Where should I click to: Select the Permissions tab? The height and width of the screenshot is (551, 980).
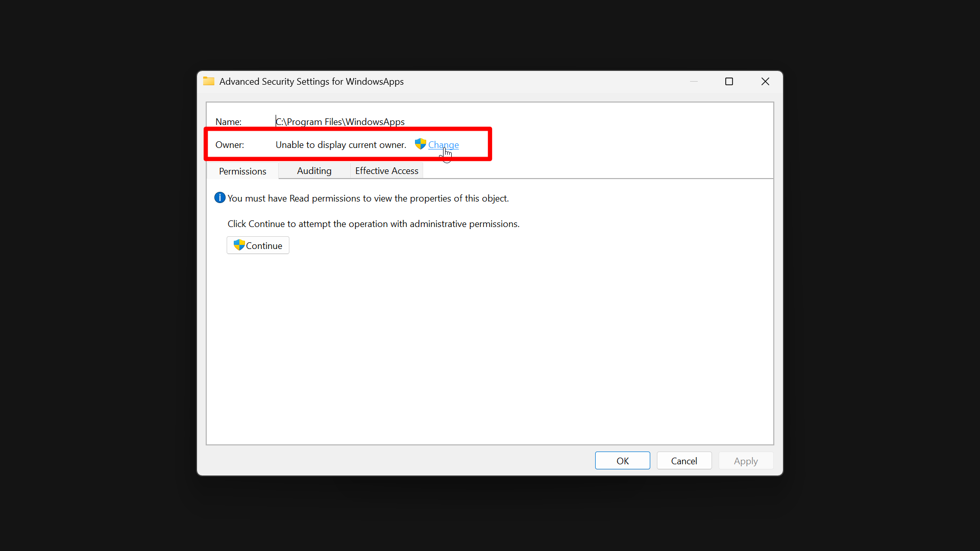coord(242,171)
